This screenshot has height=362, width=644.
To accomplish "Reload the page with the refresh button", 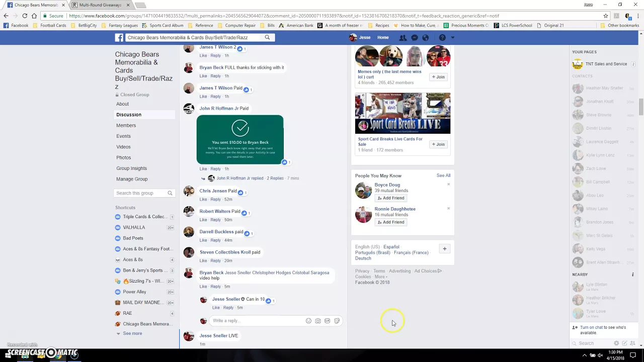I will [x=25, y=16].
